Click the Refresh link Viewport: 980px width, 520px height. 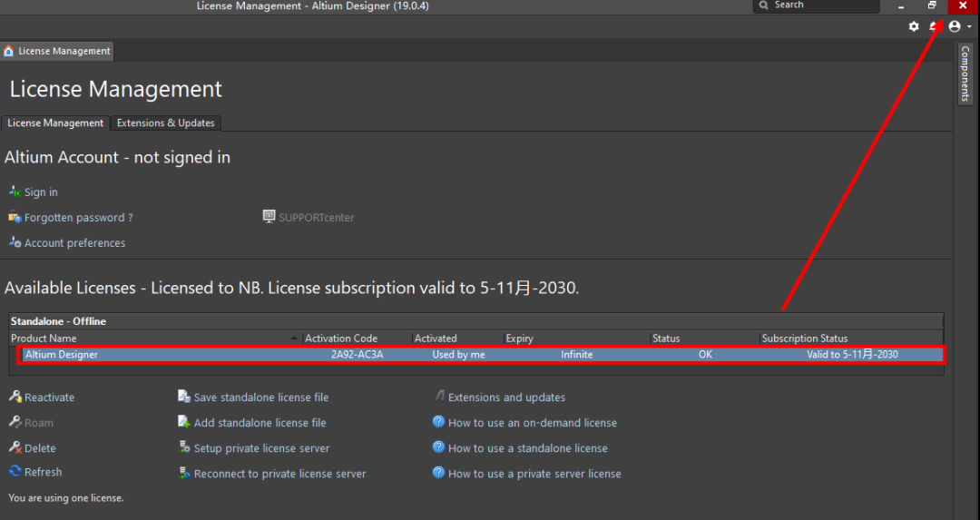(44, 472)
